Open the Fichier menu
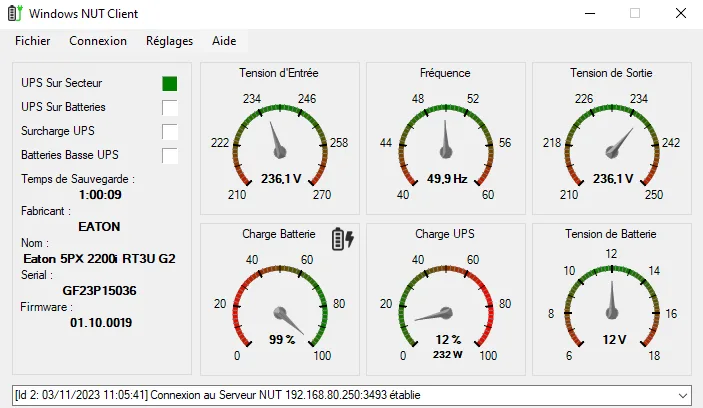This screenshot has height=408, width=703. click(33, 41)
